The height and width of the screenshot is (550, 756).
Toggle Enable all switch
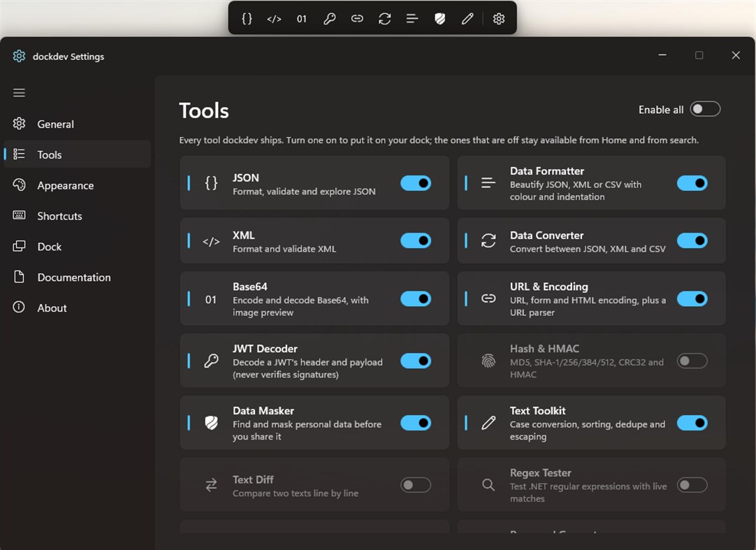point(705,109)
